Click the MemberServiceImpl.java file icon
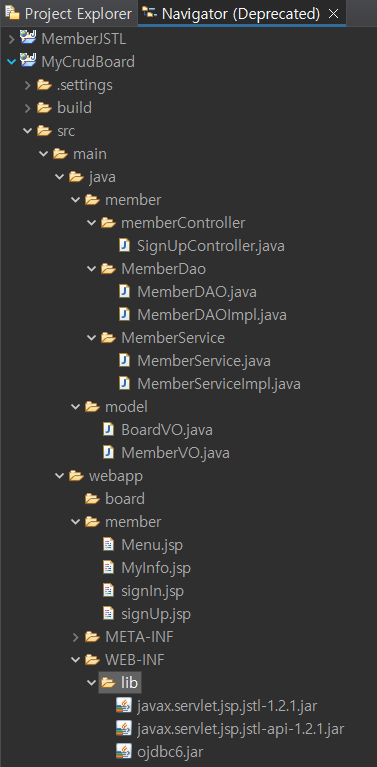The width and height of the screenshot is (377, 767). (x=125, y=384)
